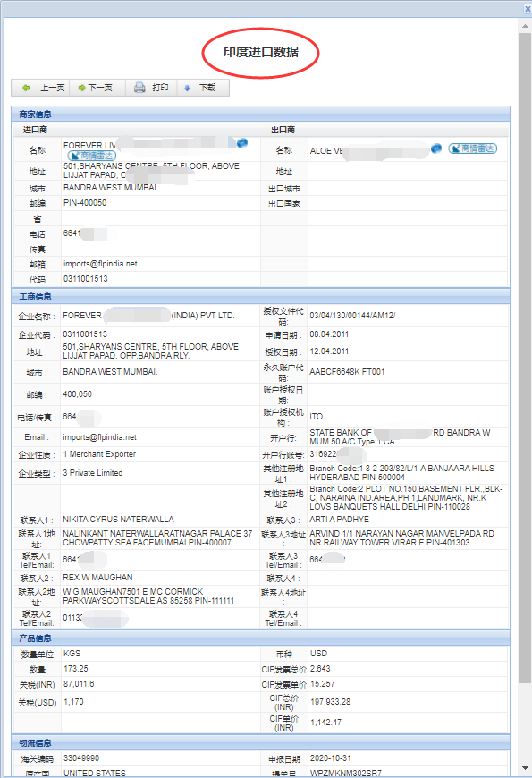The height and width of the screenshot is (778, 532).
Task: Click the value 3 Private Limited
Action: [x=93, y=473]
